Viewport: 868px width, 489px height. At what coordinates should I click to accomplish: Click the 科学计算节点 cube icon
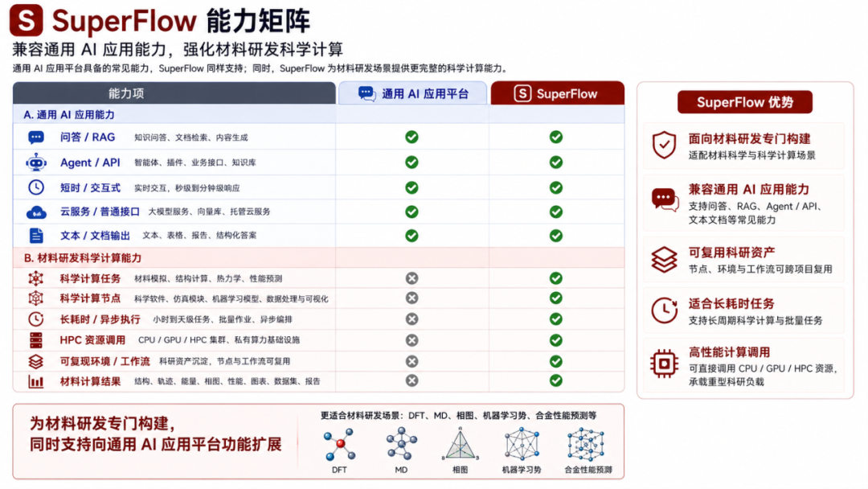[x=36, y=298]
